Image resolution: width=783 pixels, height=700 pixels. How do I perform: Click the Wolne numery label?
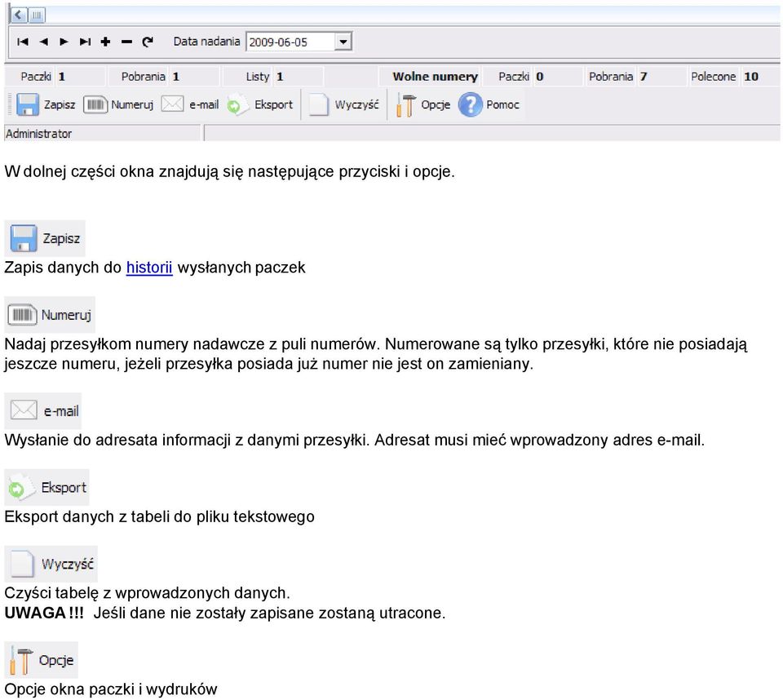435,77
